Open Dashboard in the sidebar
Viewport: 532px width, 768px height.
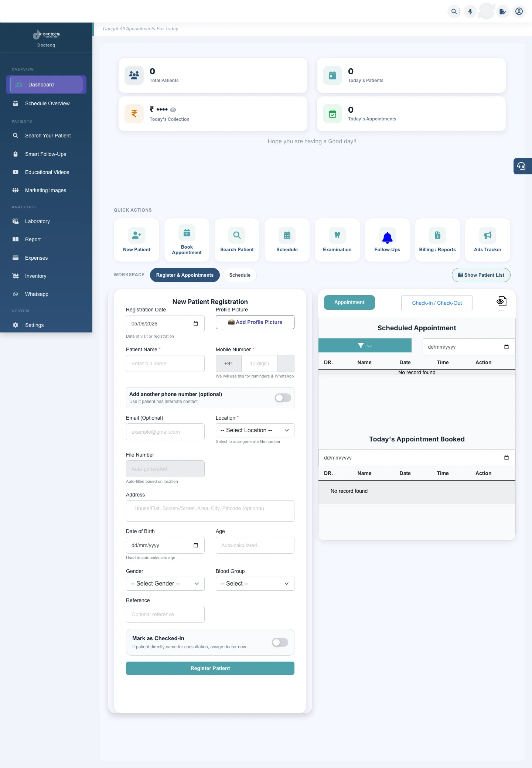(46, 85)
